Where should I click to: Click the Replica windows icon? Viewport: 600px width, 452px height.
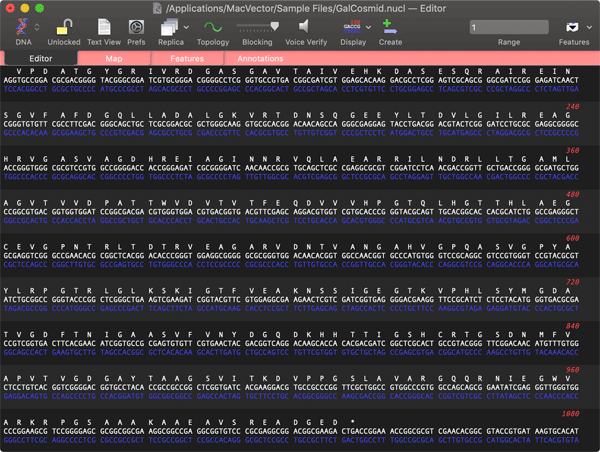coord(169,27)
